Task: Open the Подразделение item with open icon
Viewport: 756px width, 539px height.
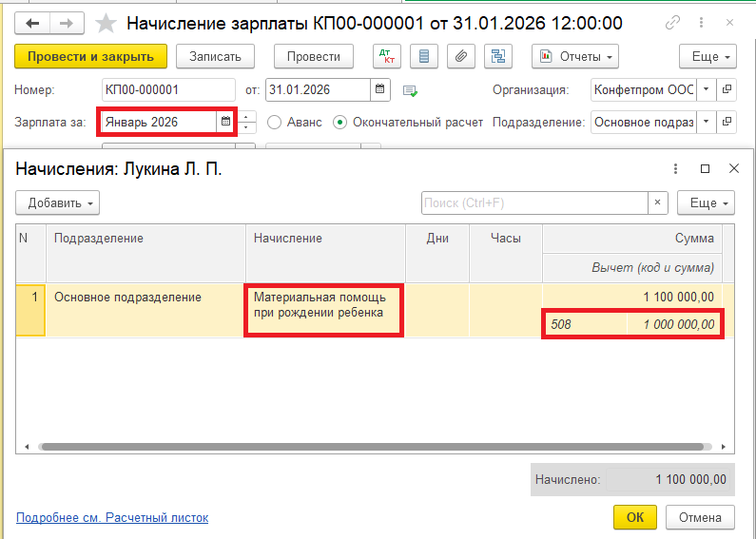Action: tap(727, 122)
